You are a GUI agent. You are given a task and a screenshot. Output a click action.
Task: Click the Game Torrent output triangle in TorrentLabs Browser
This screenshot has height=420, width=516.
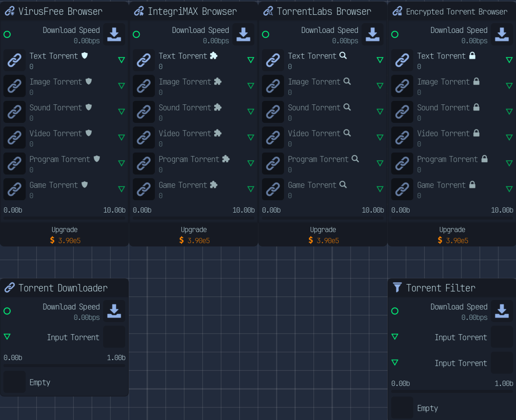pos(380,189)
